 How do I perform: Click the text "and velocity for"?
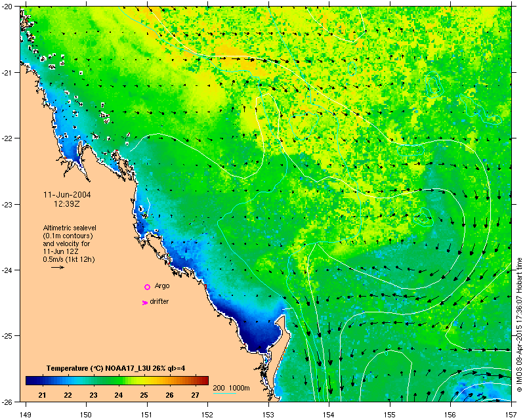coord(66,244)
